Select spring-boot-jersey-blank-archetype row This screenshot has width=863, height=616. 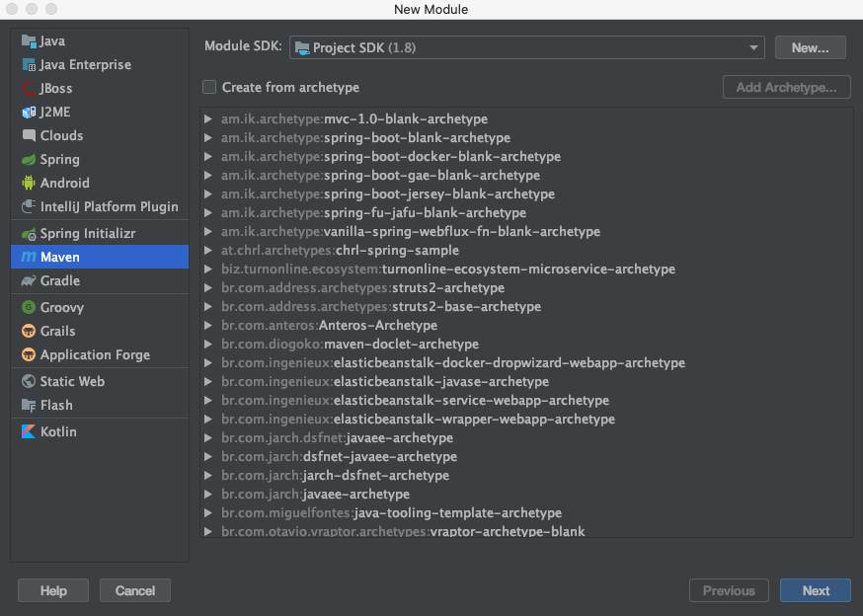click(x=526, y=193)
